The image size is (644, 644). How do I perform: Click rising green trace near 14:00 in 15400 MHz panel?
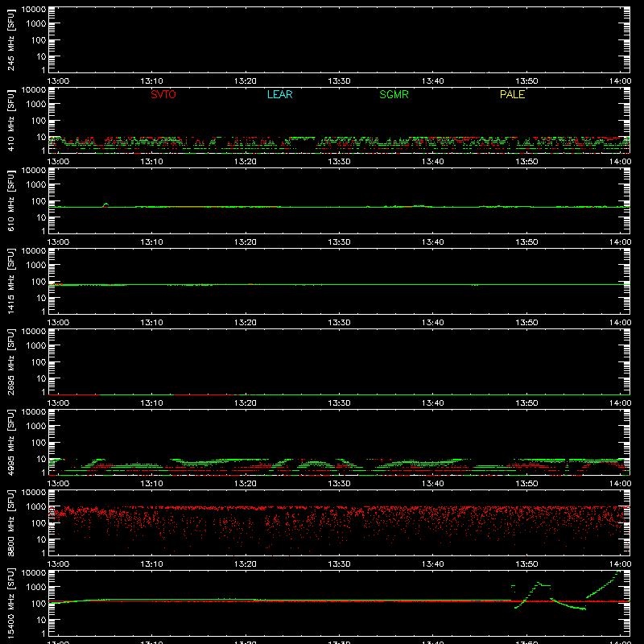click(604, 585)
